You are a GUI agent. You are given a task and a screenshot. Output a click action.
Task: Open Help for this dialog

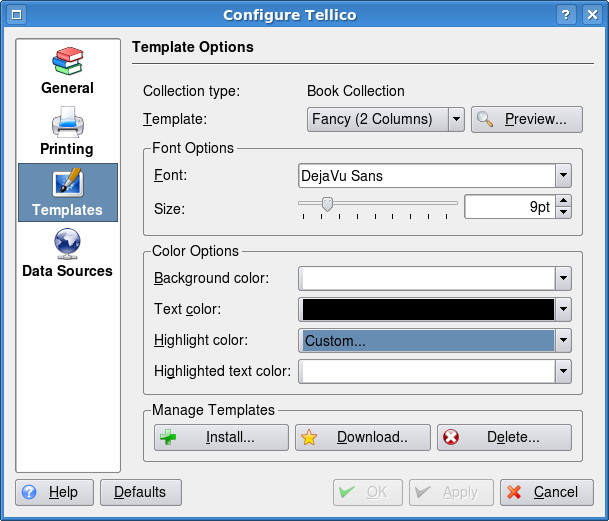pos(54,492)
